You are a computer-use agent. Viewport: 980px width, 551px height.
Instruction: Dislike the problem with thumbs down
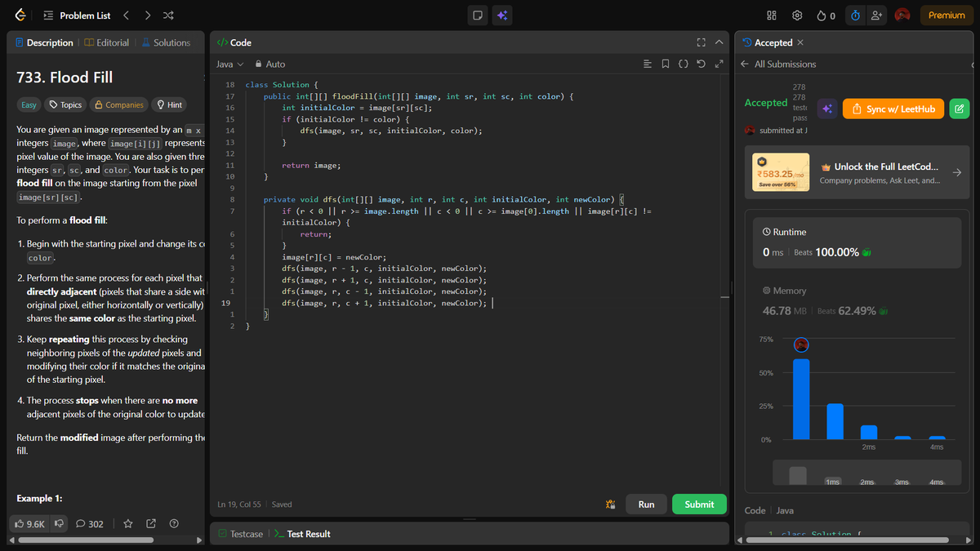pos(59,524)
